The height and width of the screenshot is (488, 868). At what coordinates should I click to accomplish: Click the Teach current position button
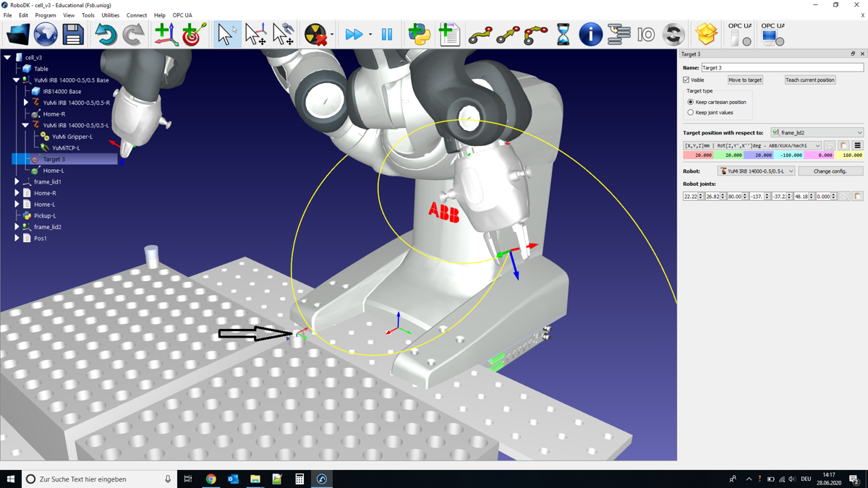[x=809, y=80]
